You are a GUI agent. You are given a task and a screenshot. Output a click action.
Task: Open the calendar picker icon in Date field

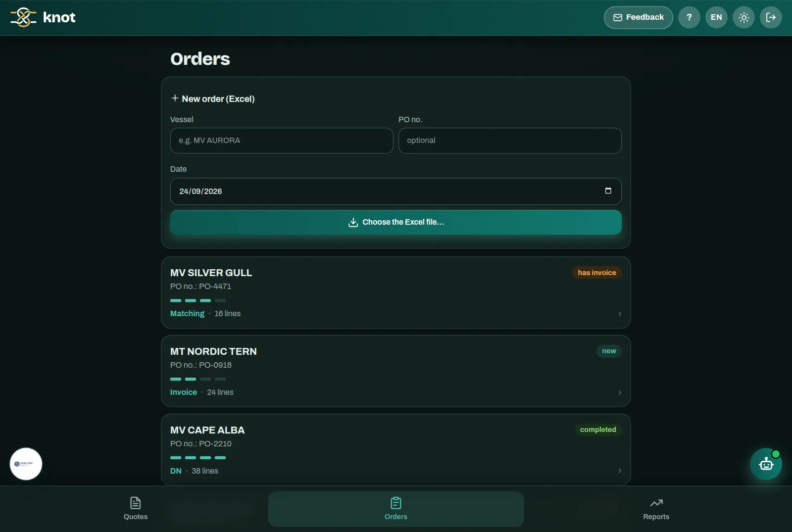(608, 191)
